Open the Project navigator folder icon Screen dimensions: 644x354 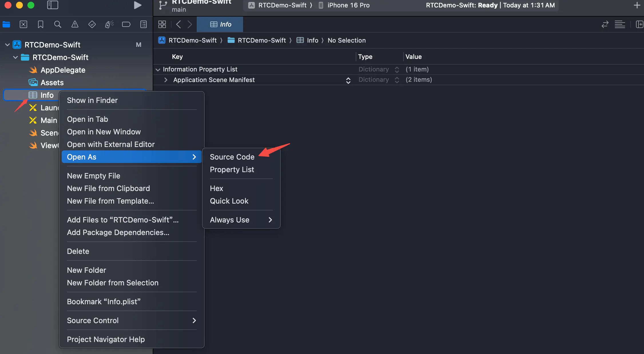(6, 24)
